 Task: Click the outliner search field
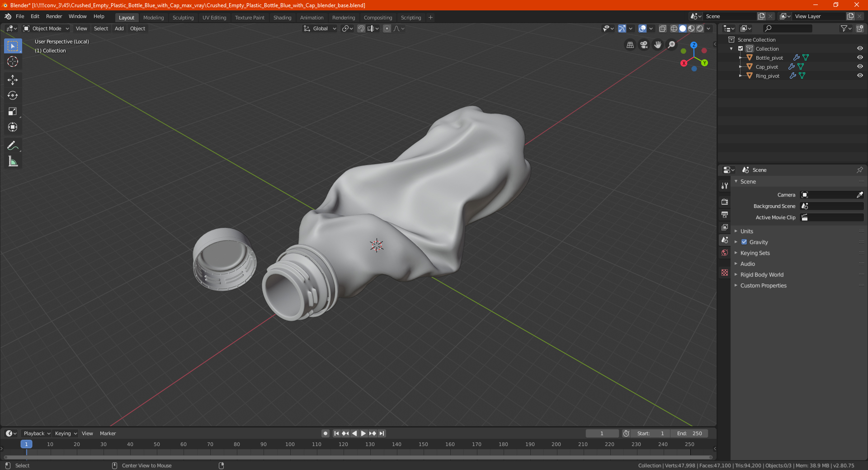(787, 28)
